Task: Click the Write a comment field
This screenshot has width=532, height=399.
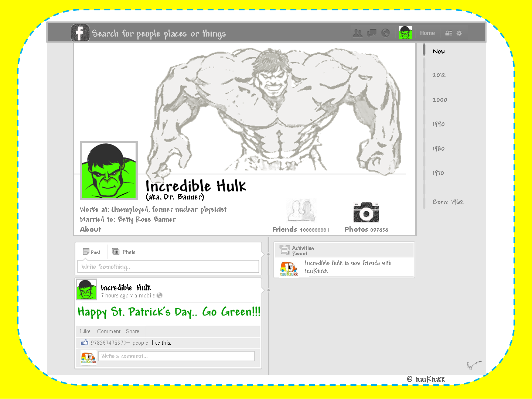Action: point(177,356)
